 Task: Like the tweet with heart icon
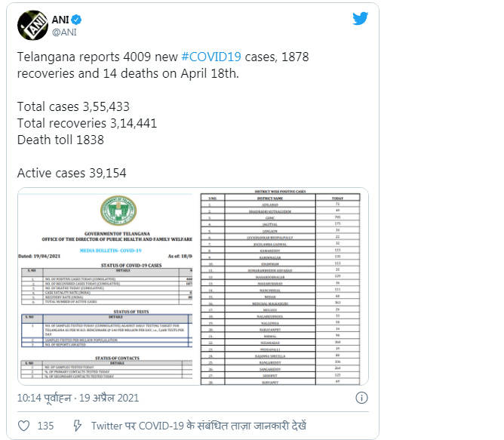coord(24,426)
